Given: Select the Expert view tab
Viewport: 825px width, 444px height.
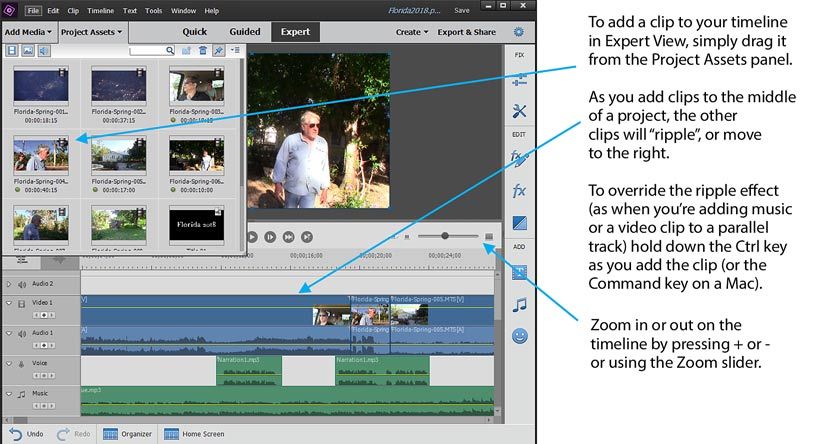Looking at the screenshot, I should click(295, 32).
